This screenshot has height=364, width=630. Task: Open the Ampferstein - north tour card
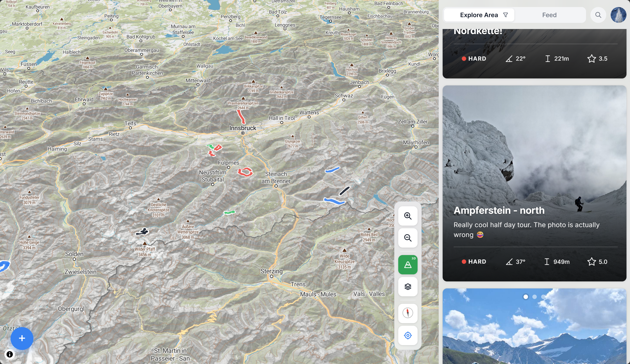(534, 183)
